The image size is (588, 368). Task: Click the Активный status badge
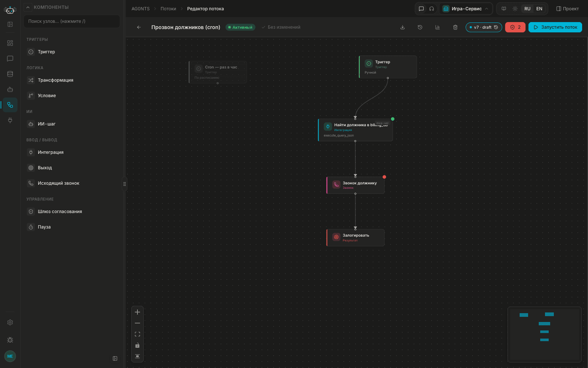click(240, 27)
